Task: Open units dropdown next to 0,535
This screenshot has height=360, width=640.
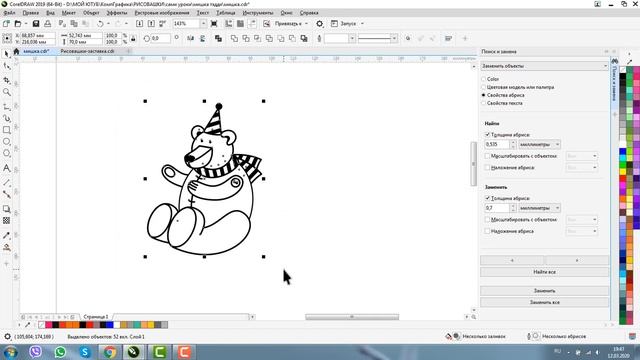Action: pyautogui.click(x=539, y=144)
